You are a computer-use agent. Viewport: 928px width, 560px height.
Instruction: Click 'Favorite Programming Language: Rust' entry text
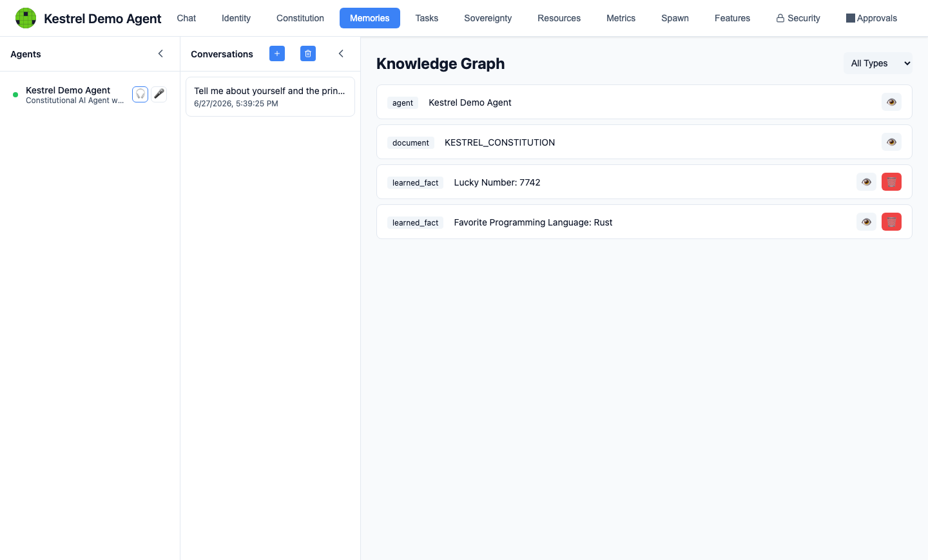point(533,222)
